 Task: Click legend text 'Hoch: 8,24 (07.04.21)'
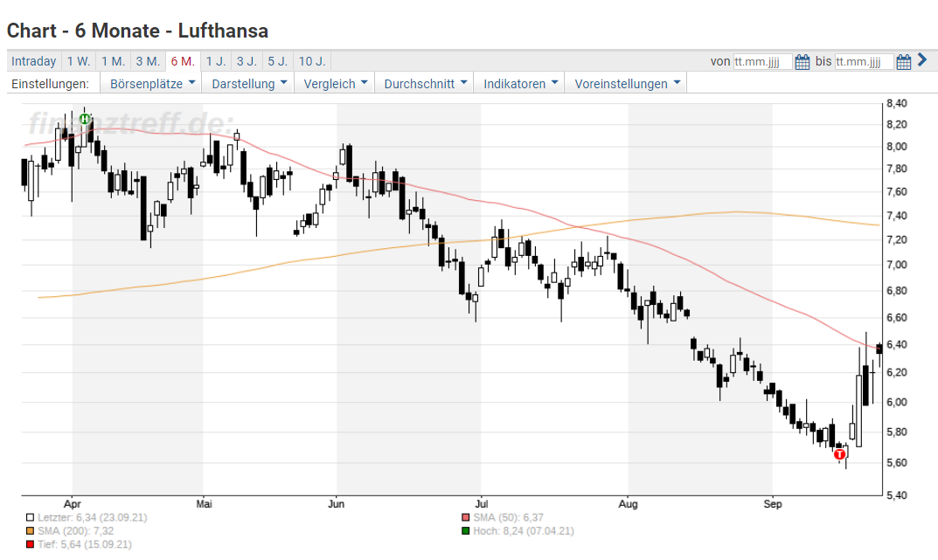[x=524, y=530]
